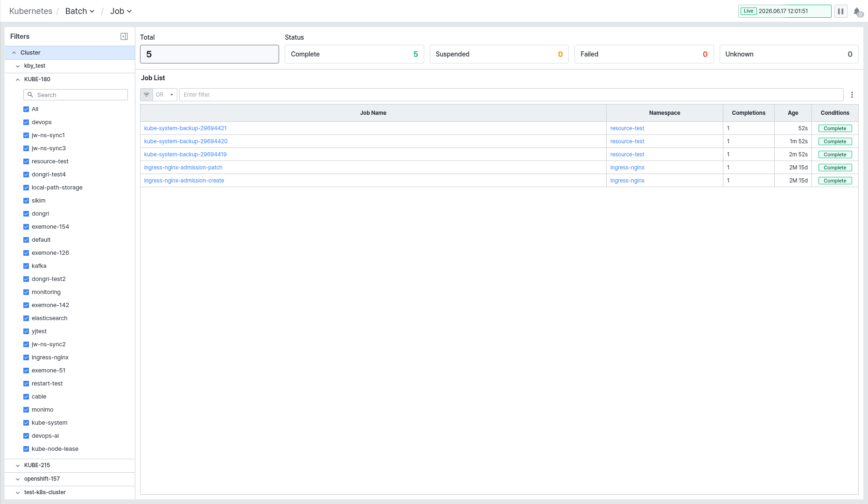Image resolution: width=868 pixels, height=504 pixels.
Task: Click the filter list icon
Action: [x=147, y=95]
